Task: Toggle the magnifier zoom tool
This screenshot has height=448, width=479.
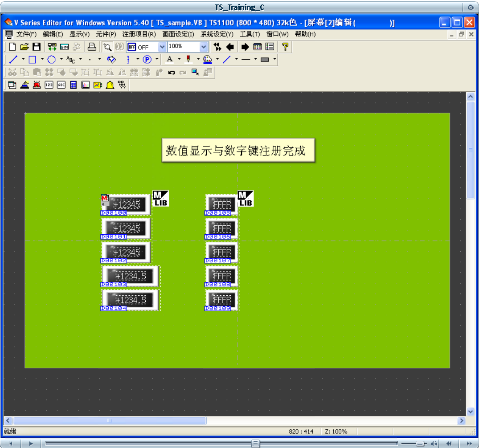Action: pyautogui.click(x=107, y=47)
